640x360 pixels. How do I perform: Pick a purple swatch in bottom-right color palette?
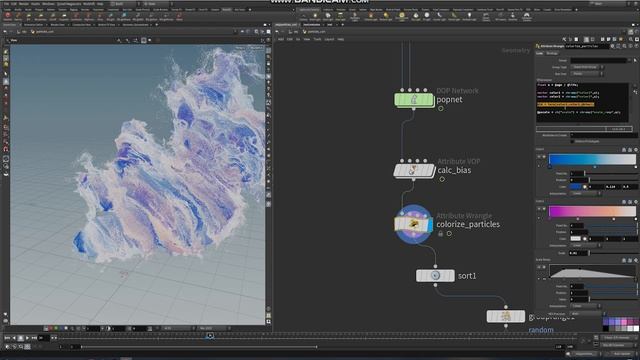pyautogui.click(x=613, y=323)
